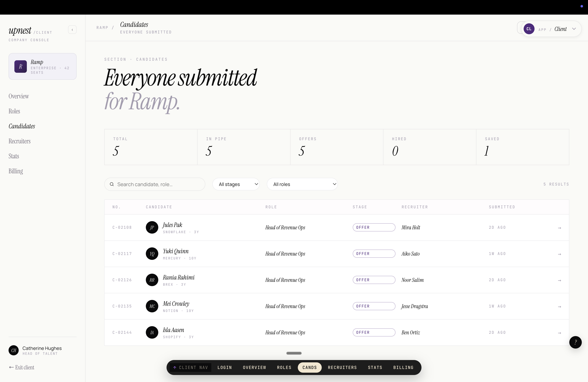Click the horizontal scroll handle below table

click(x=294, y=353)
